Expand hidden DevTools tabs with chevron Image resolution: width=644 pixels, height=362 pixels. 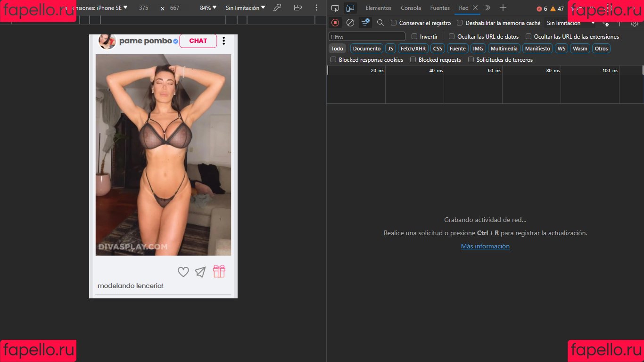(488, 8)
